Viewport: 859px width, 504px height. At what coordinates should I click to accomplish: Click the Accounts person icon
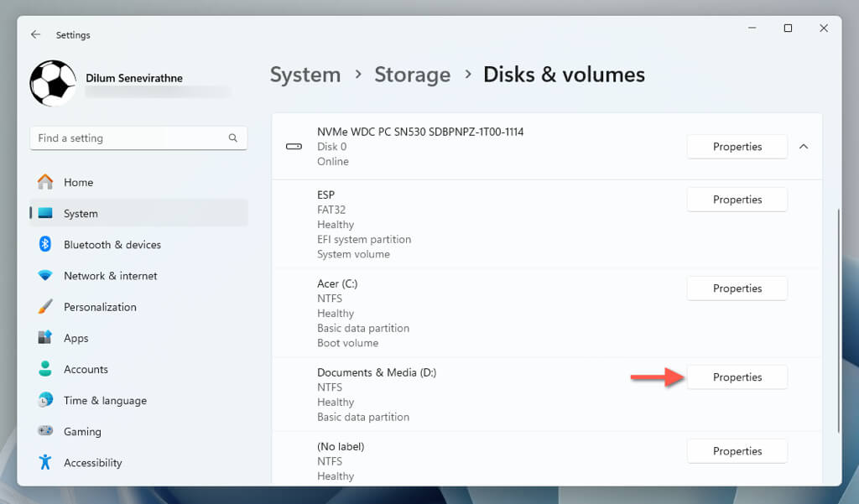pos(45,369)
